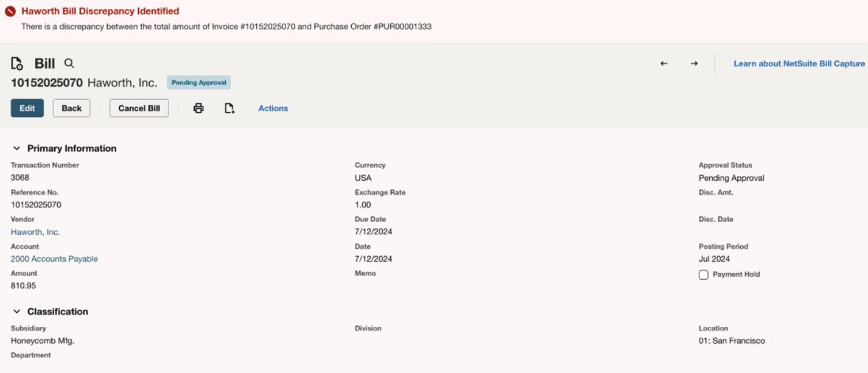The width and height of the screenshot is (868, 373).
Task: Open 2000 Accounts Payable account link
Action: point(54,259)
